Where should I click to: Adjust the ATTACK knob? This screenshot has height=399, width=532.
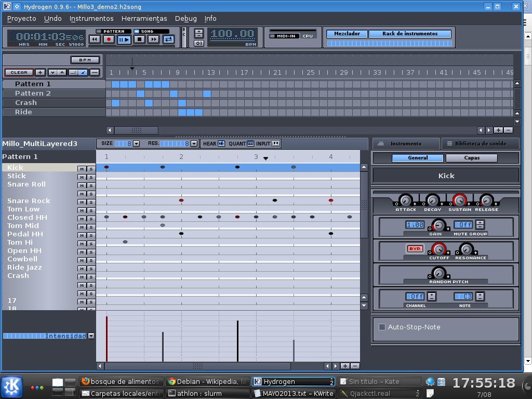(405, 200)
